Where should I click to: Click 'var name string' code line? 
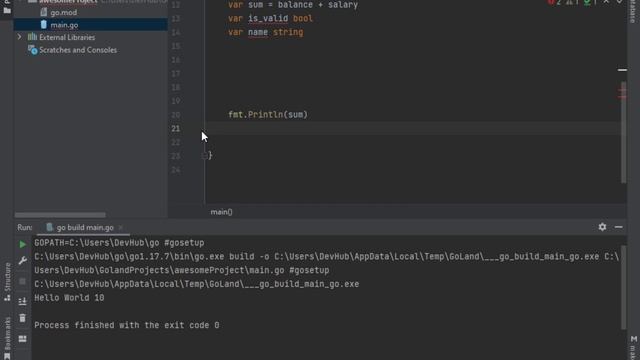click(x=266, y=32)
